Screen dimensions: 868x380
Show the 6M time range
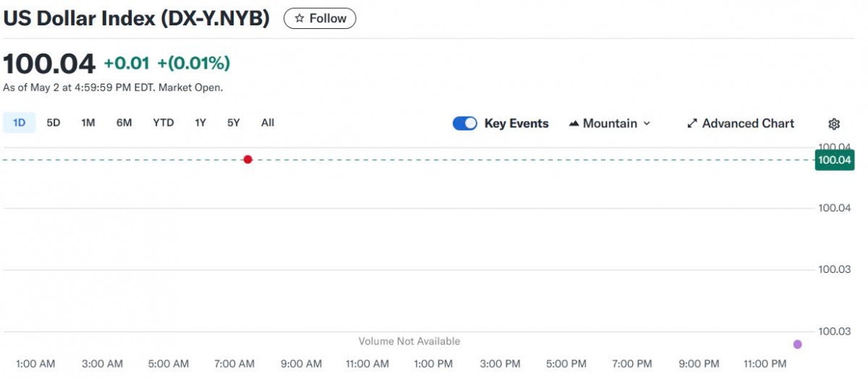coord(124,123)
